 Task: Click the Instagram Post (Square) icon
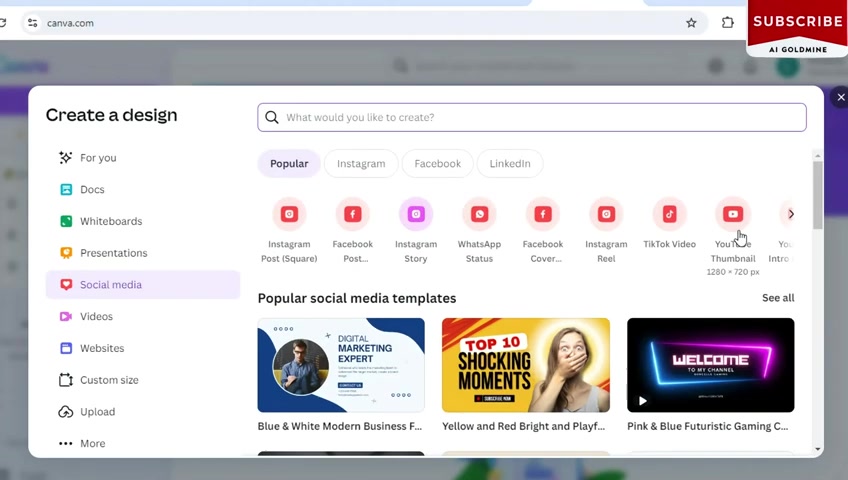289,214
